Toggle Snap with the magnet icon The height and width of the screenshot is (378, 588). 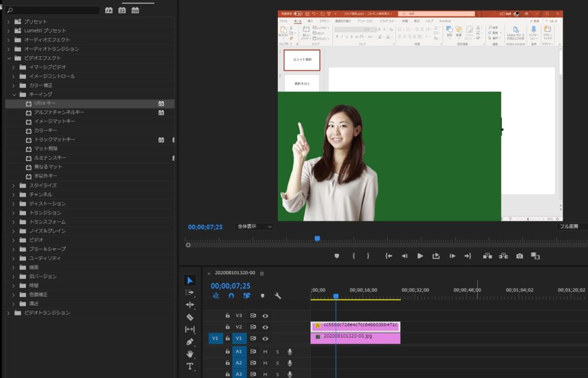[231, 295]
